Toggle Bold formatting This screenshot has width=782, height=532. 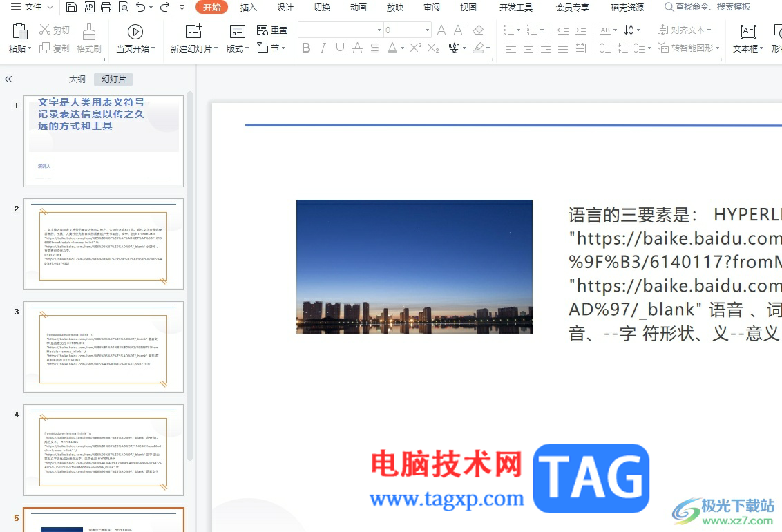(x=306, y=48)
